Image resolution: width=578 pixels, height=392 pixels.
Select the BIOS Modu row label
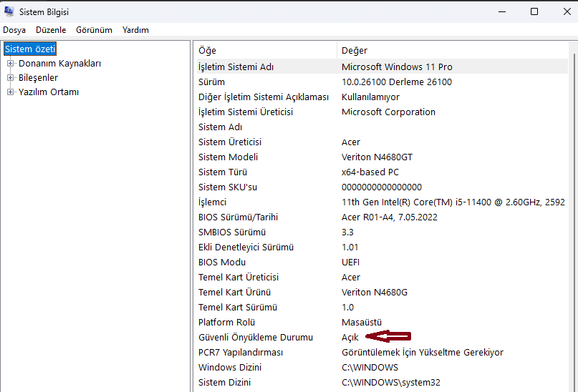click(x=222, y=263)
